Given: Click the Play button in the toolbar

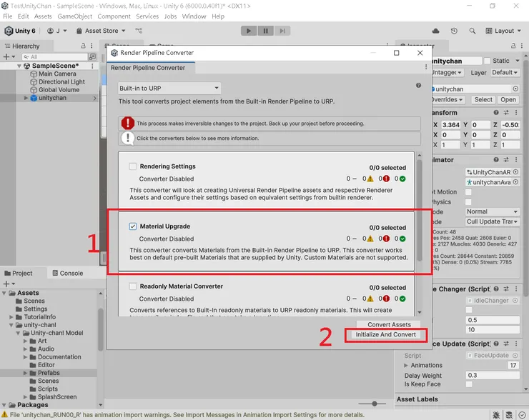Looking at the screenshot, I should pyautogui.click(x=249, y=31).
